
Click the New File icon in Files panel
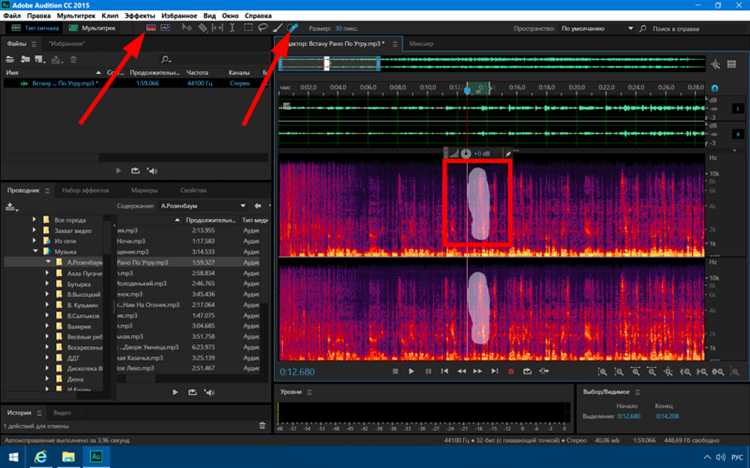click(x=40, y=60)
